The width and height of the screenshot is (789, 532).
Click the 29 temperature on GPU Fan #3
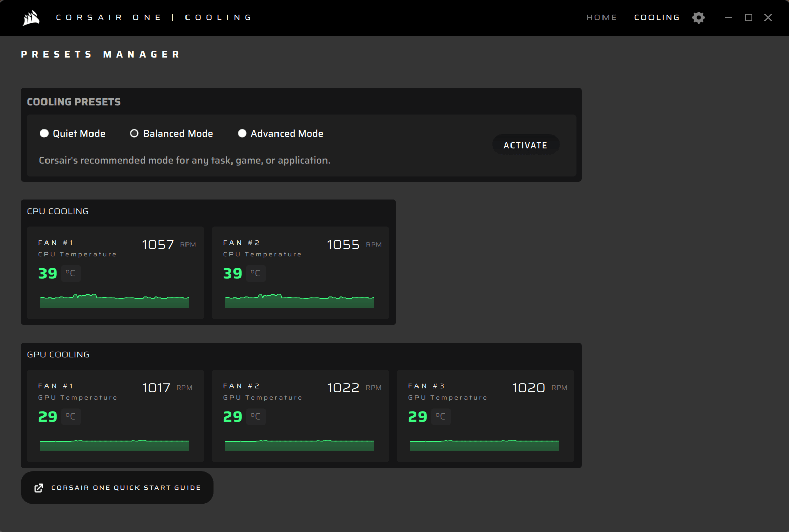click(417, 417)
